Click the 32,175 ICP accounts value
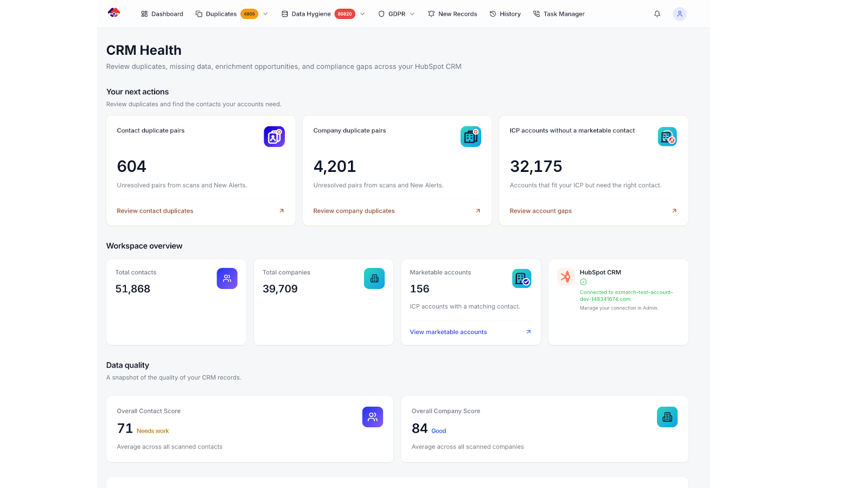This screenshot has width=868, height=488. click(536, 166)
